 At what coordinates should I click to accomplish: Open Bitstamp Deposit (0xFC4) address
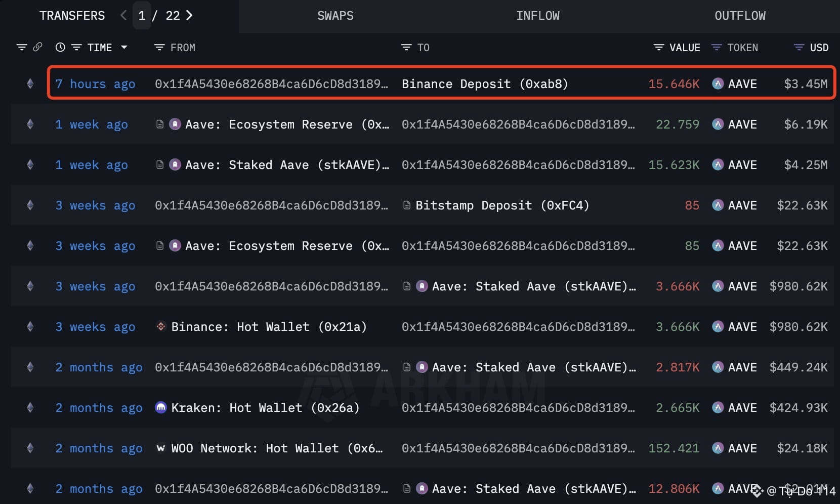[502, 205]
